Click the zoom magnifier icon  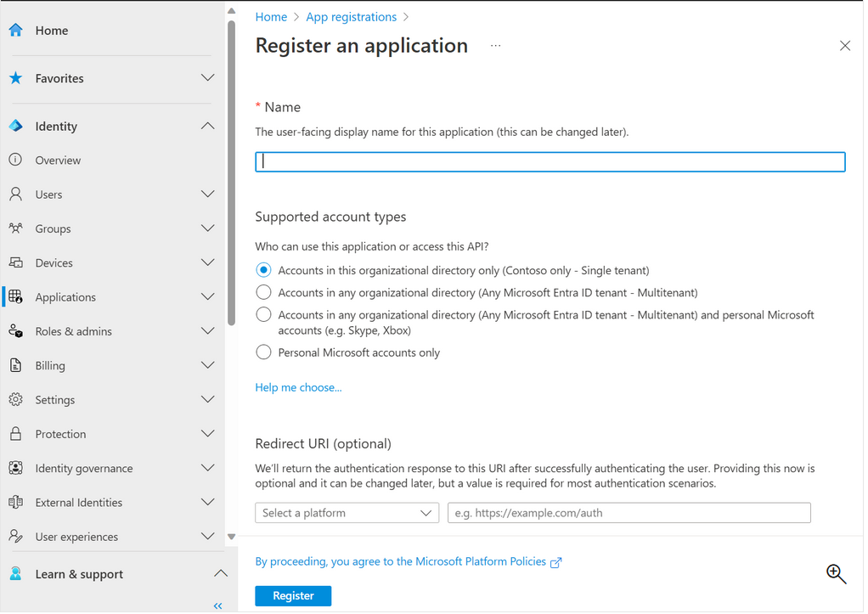coord(836,574)
